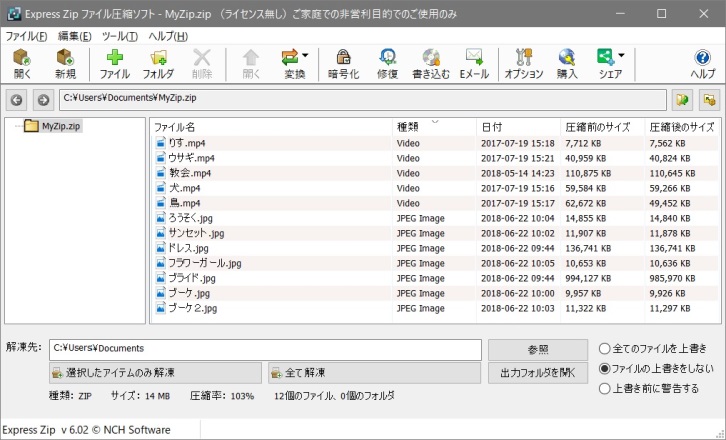The width and height of the screenshot is (726, 440).
Task: Click the Express Zip title bar app icon
Action: [14, 13]
